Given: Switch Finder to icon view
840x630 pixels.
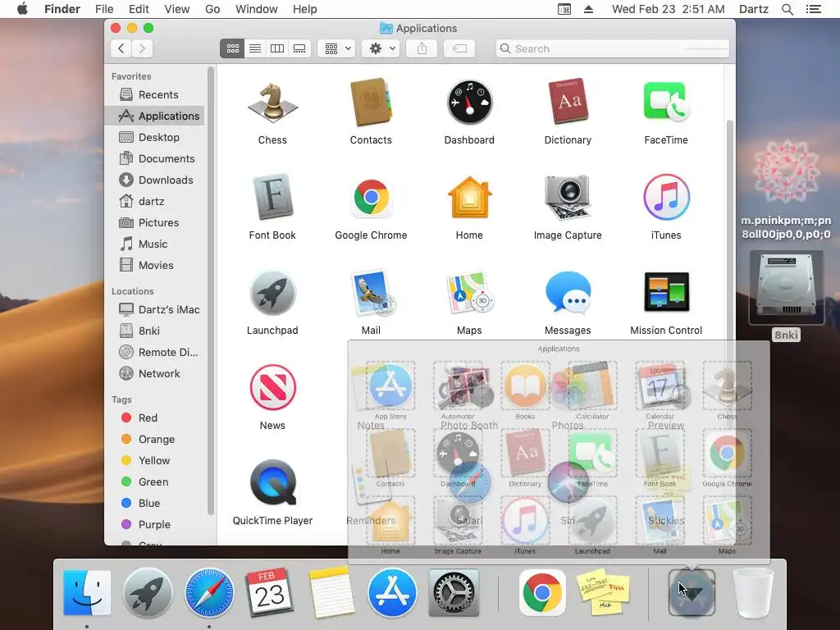Looking at the screenshot, I should point(232,48).
